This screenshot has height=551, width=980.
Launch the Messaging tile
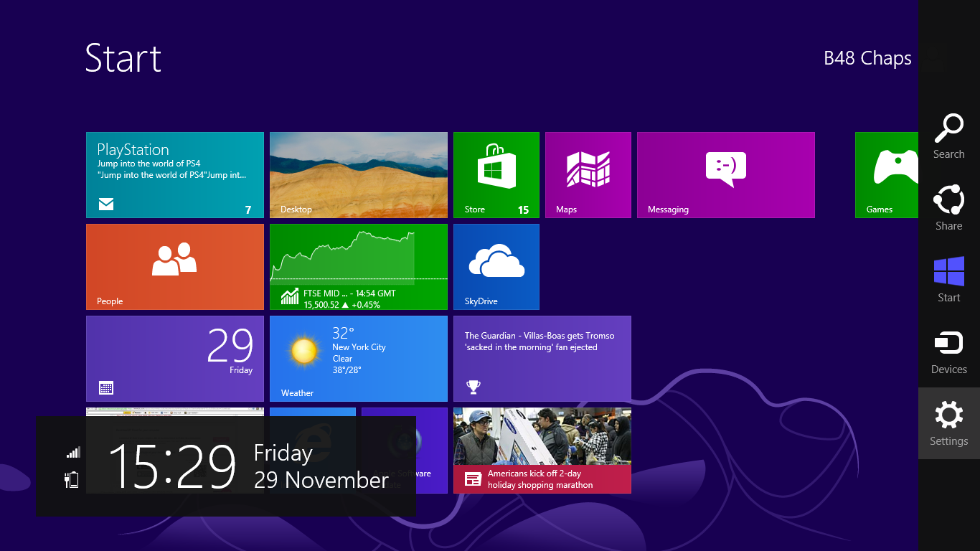726,175
